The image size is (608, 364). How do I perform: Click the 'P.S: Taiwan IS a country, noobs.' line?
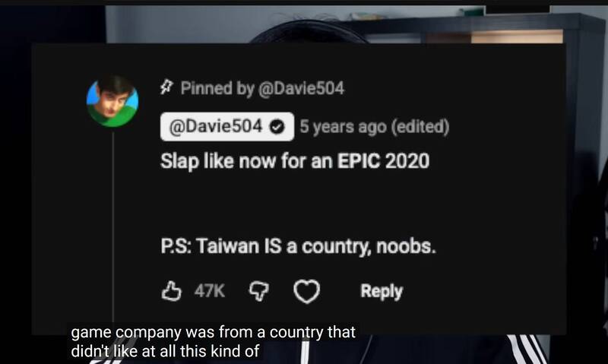298,246
